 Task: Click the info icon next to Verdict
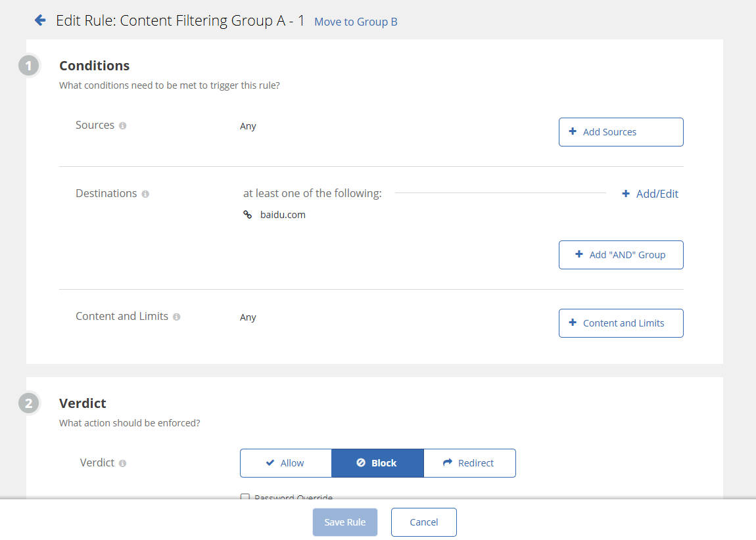(123, 463)
